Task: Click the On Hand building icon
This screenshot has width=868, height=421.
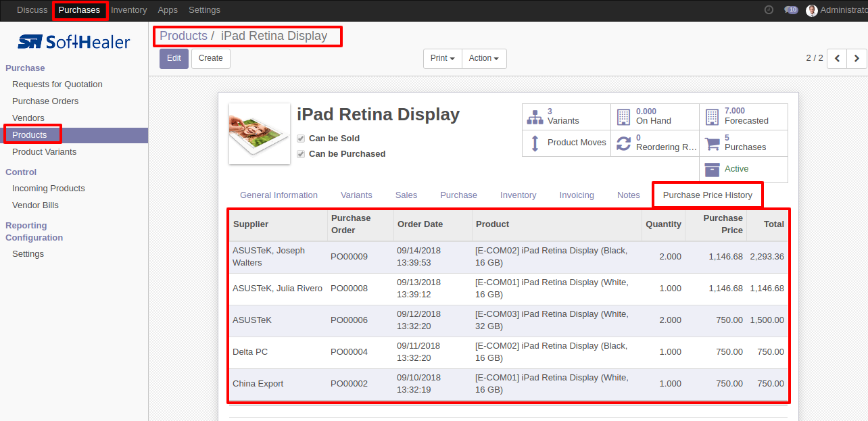Action: pos(623,117)
